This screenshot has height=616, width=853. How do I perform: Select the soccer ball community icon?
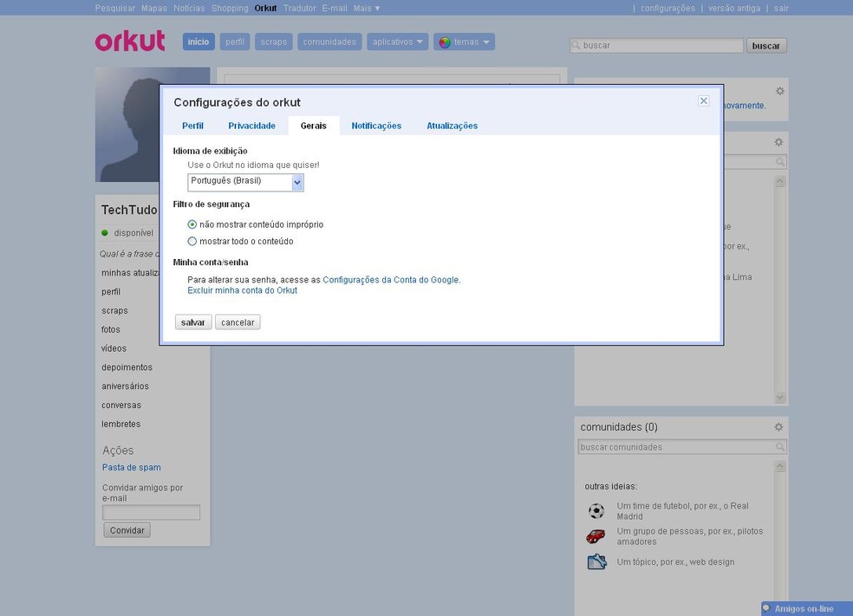(x=596, y=510)
